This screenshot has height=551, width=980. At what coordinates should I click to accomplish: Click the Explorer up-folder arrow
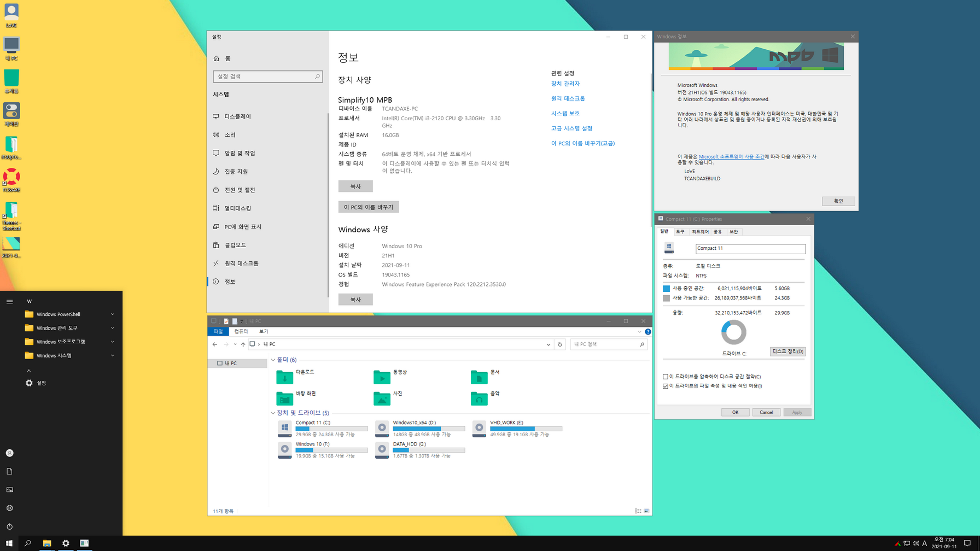pos(243,344)
